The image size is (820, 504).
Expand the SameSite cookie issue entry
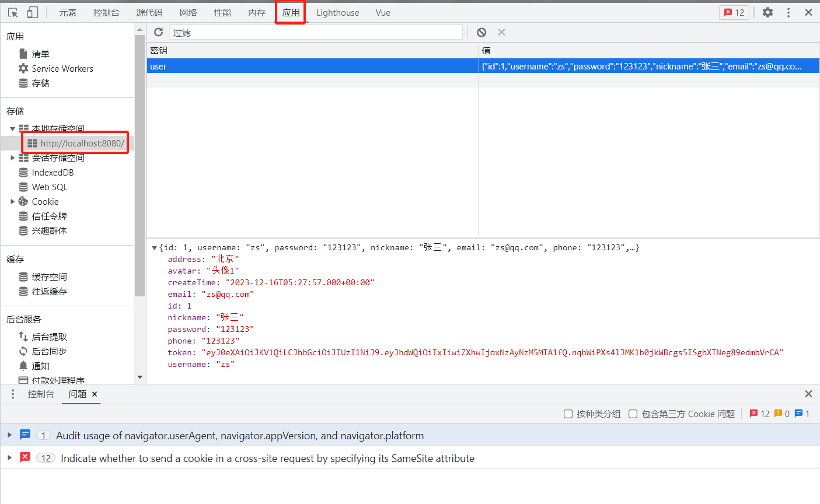(x=9, y=458)
